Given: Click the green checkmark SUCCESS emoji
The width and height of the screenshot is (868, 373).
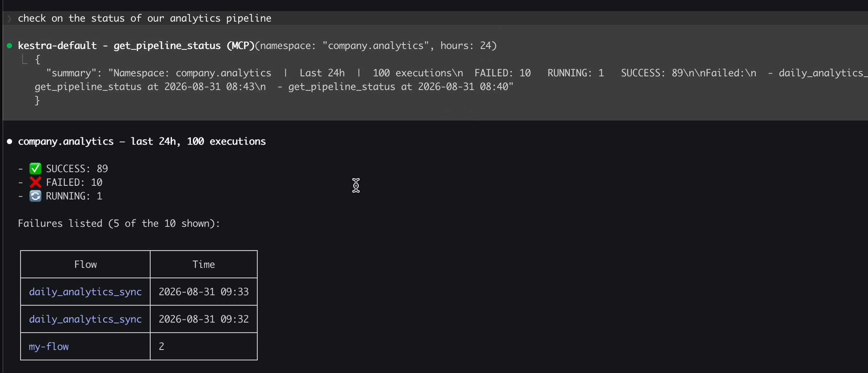Looking at the screenshot, I should tap(35, 169).
